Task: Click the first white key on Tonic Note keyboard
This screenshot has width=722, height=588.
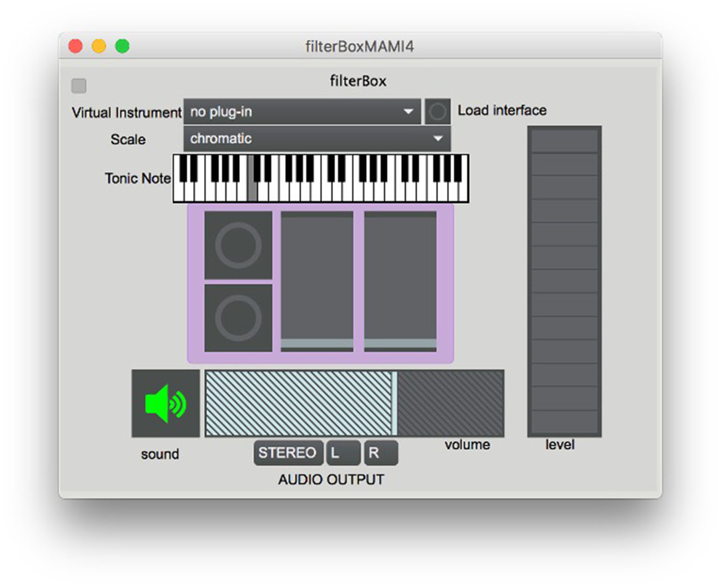Action: click(x=178, y=194)
